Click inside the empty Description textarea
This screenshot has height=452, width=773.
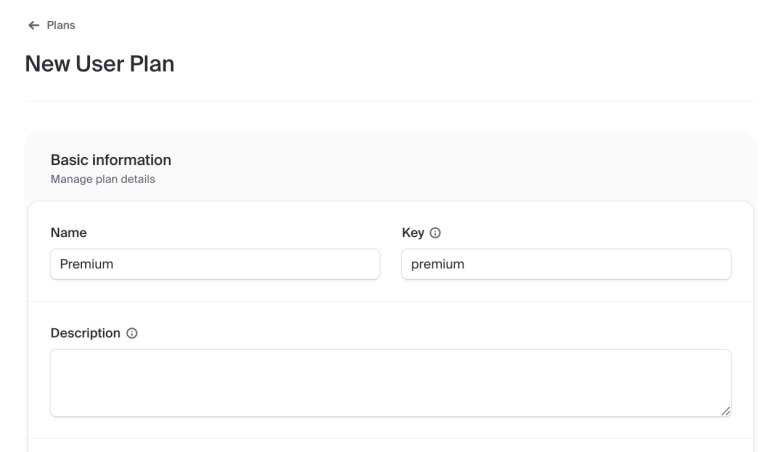390,383
